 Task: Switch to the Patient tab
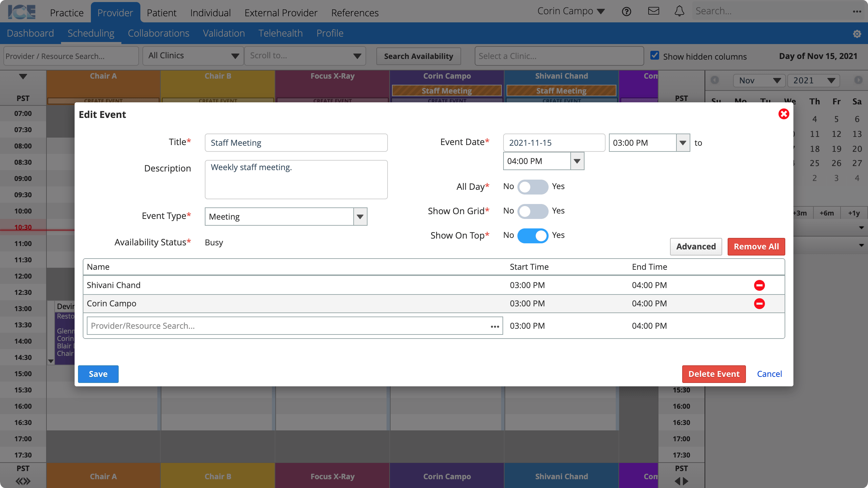(x=161, y=13)
